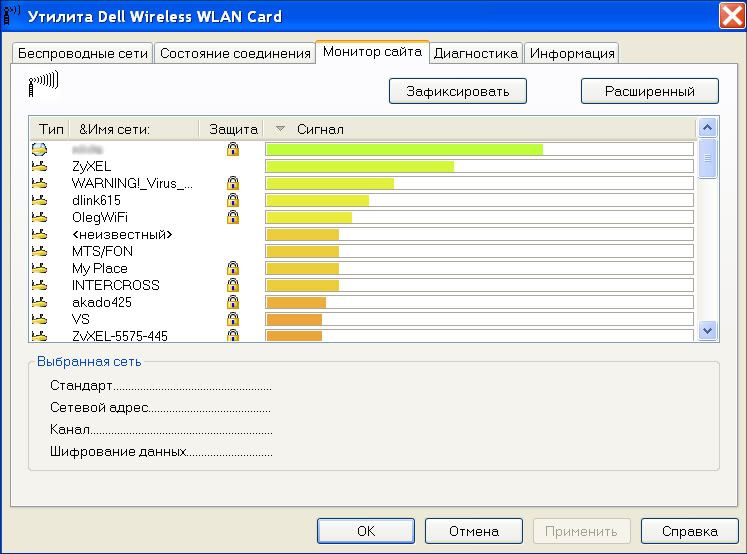Viewport: 747px width, 554px height.
Task: Select the dlink615 network name
Action: pos(96,200)
